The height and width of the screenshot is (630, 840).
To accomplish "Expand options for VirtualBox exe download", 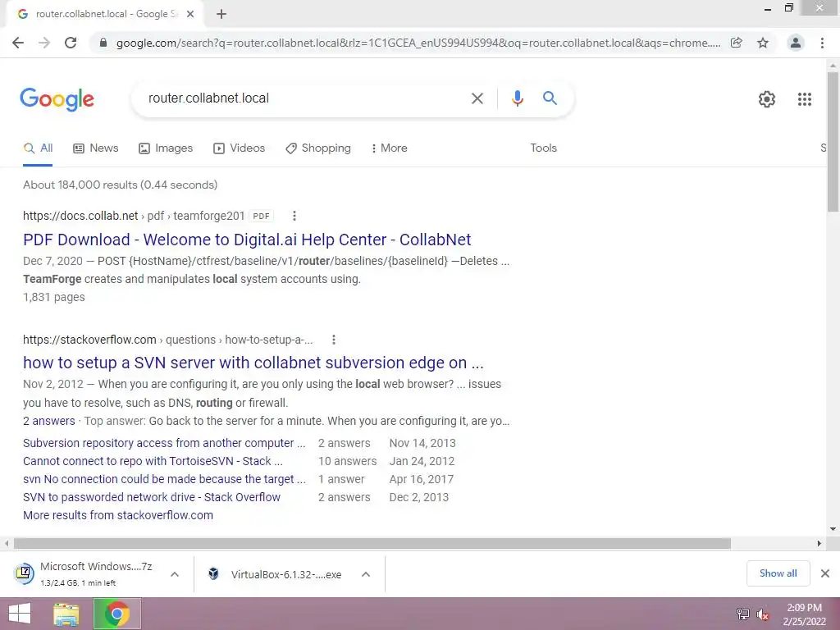I will coord(366,574).
